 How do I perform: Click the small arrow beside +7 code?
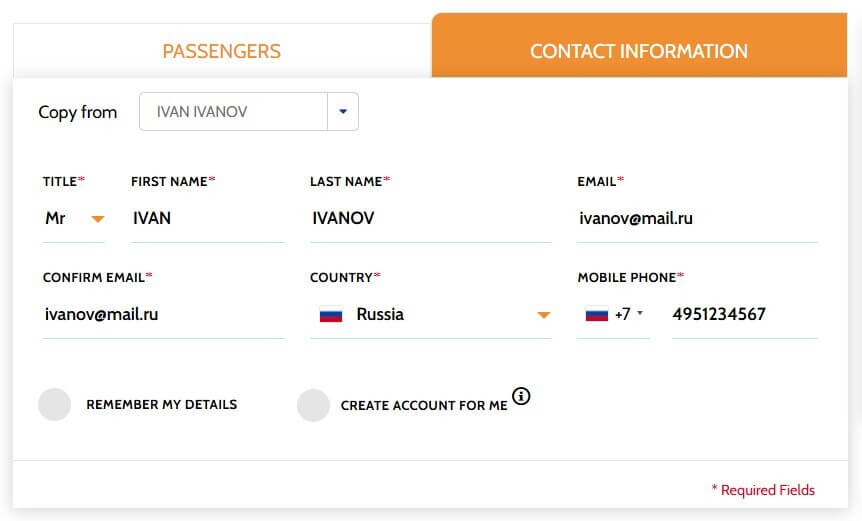pos(640,313)
